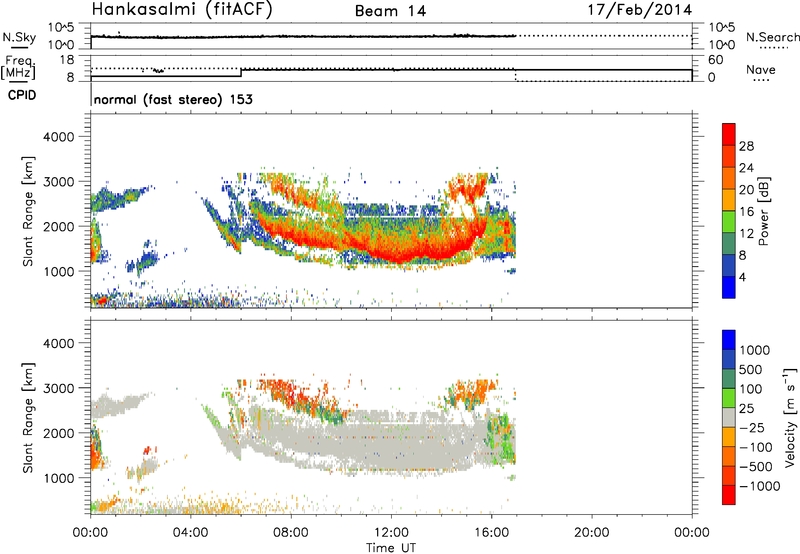Pick the dark blue bottom segment of Power colorbar
The image size is (800, 554).
[729, 287]
